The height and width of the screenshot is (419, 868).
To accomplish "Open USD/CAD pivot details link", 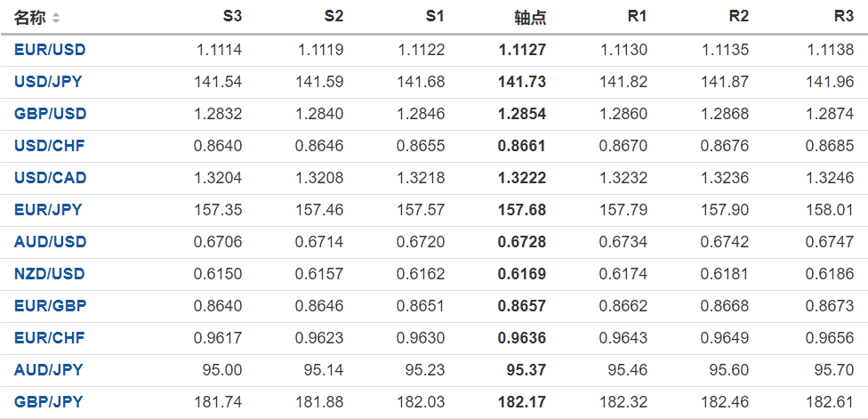I will point(50,178).
